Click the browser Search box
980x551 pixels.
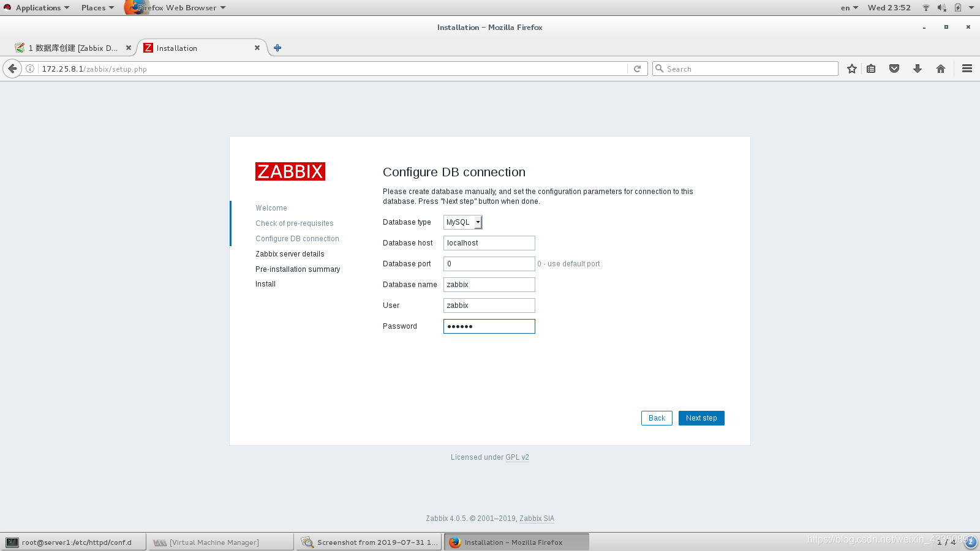745,69
